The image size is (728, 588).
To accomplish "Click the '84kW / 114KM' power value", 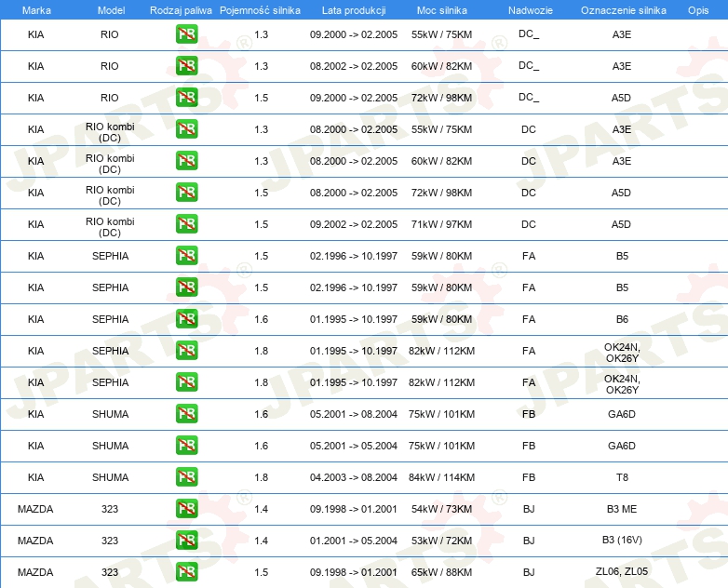I will coord(441,477).
